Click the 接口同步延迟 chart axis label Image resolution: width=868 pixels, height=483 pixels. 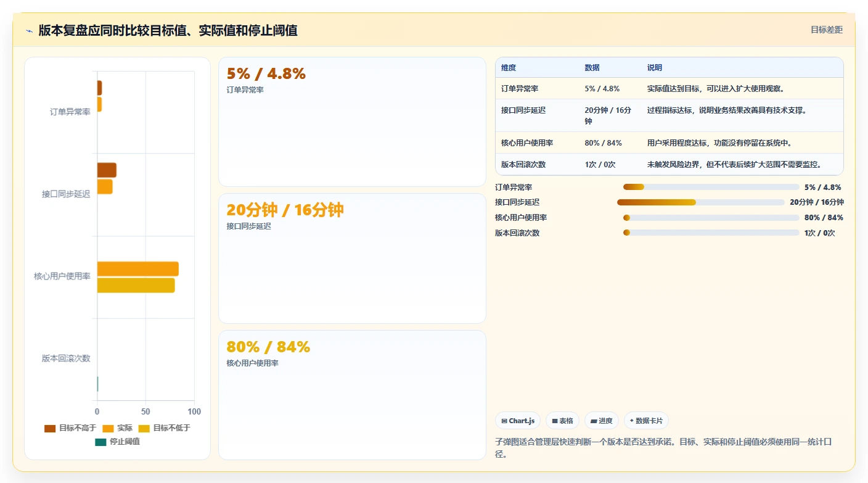point(66,194)
